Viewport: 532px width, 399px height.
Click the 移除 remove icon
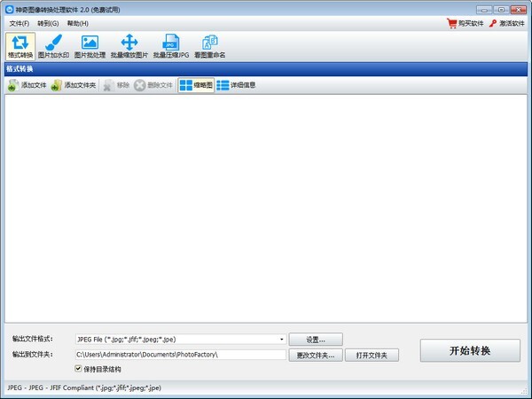pos(108,85)
